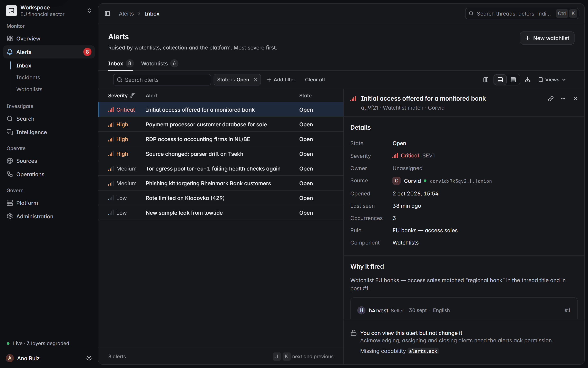Open Administration settings

[49, 216]
